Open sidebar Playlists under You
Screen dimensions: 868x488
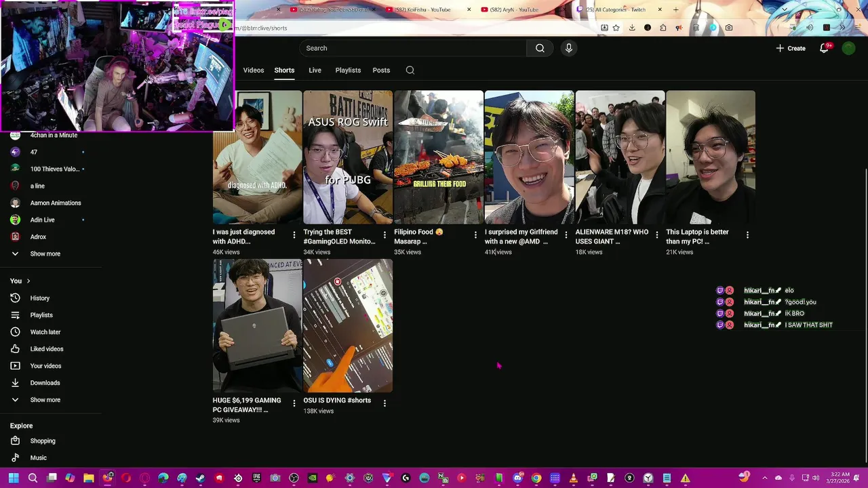point(41,315)
